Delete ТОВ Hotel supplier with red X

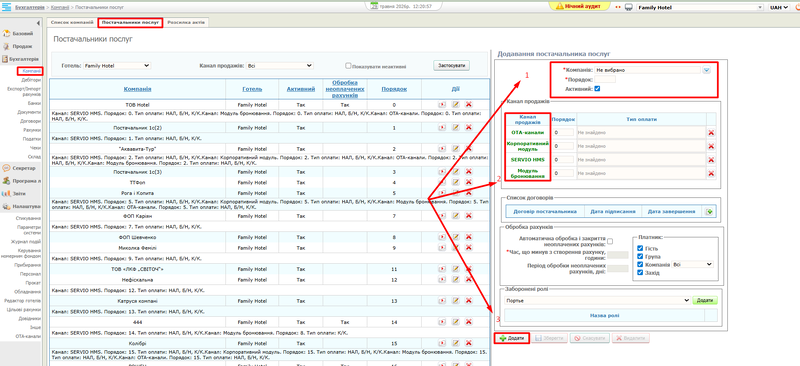pos(468,105)
